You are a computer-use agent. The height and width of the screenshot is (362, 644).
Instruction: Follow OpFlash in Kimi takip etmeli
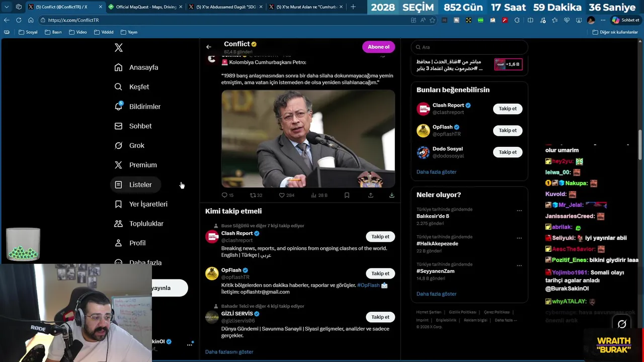[x=380, y=274]
